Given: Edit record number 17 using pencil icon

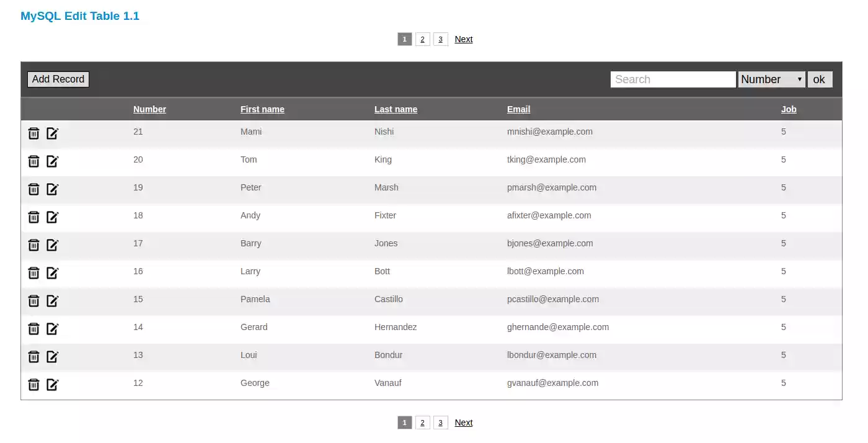Looking at the screenshot, I should point(53,244).
